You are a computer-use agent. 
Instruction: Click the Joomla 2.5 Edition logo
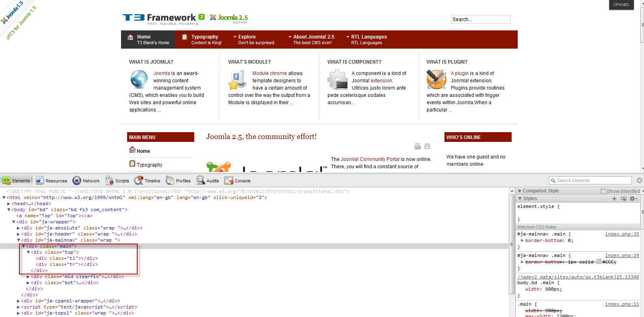tap(229, 19)
